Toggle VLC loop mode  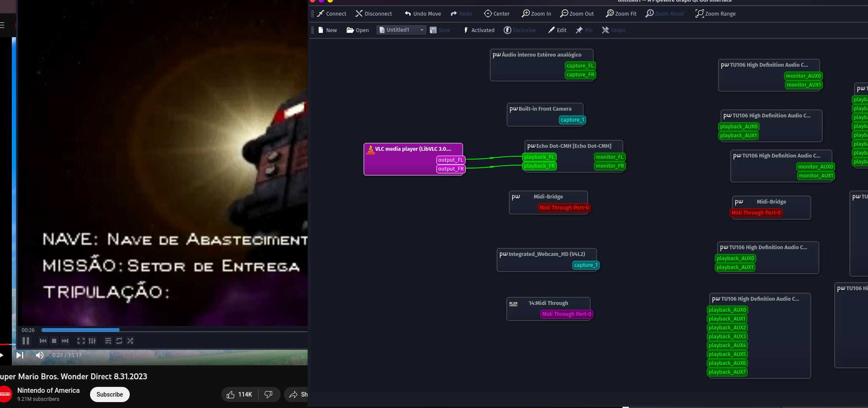point(119,341)
